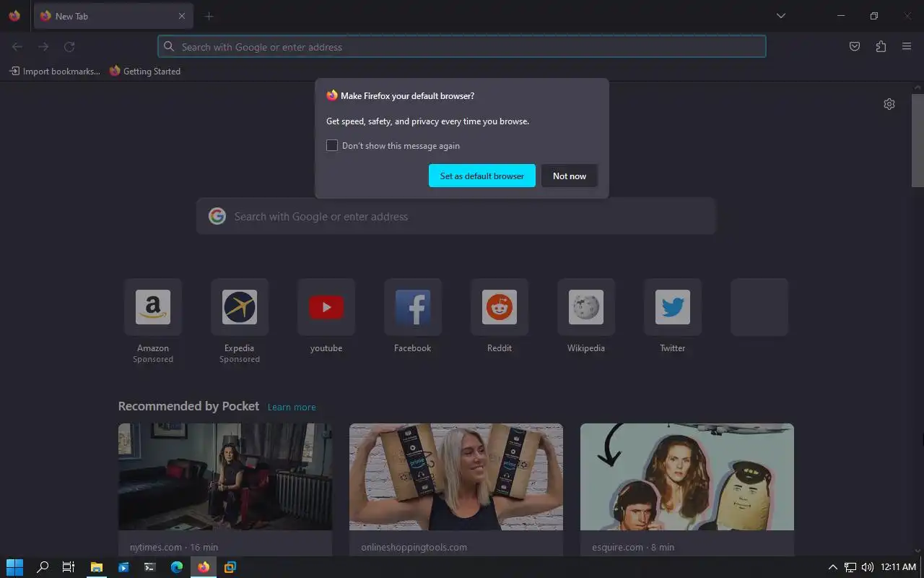Click the Firefox View icon in tab bar
This screenshot has width=924, height=578.
pos(14,16)
